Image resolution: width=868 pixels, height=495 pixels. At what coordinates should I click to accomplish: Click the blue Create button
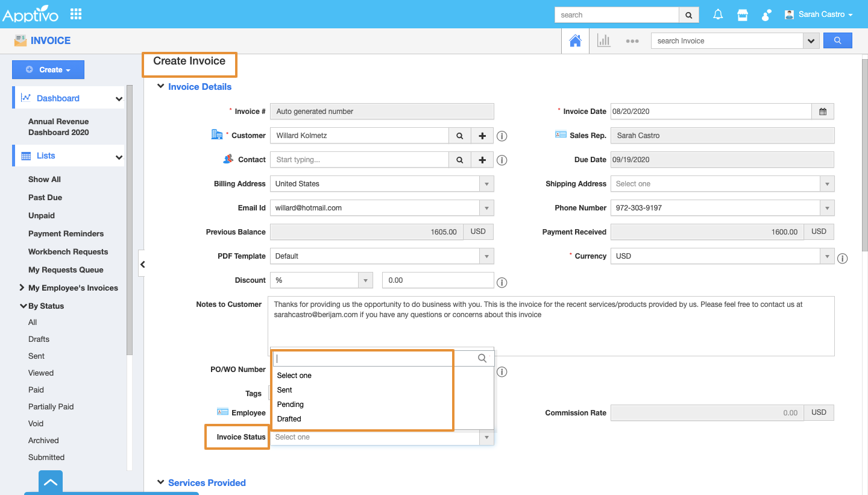pos(48,70)
